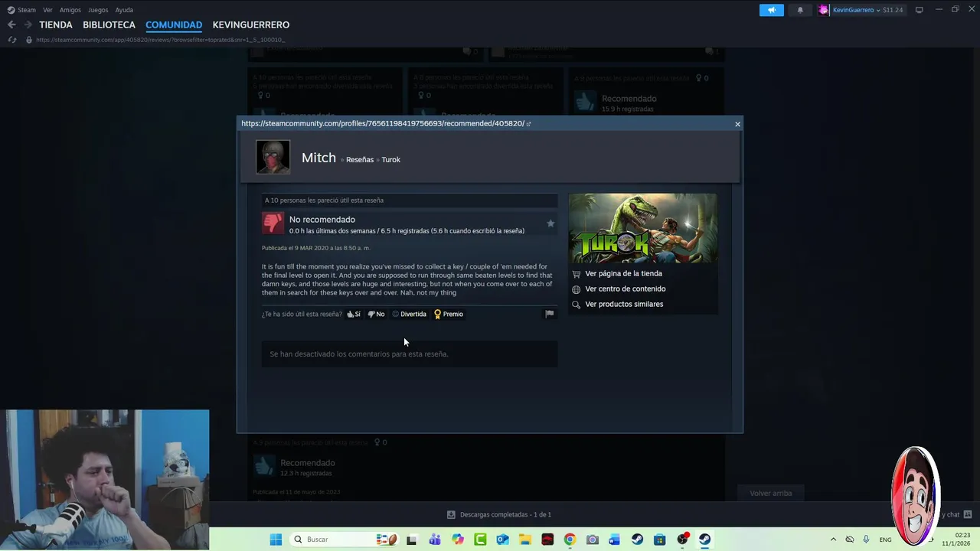
Task: Open Word from the taskbar
Action: [x=614, y=540]
